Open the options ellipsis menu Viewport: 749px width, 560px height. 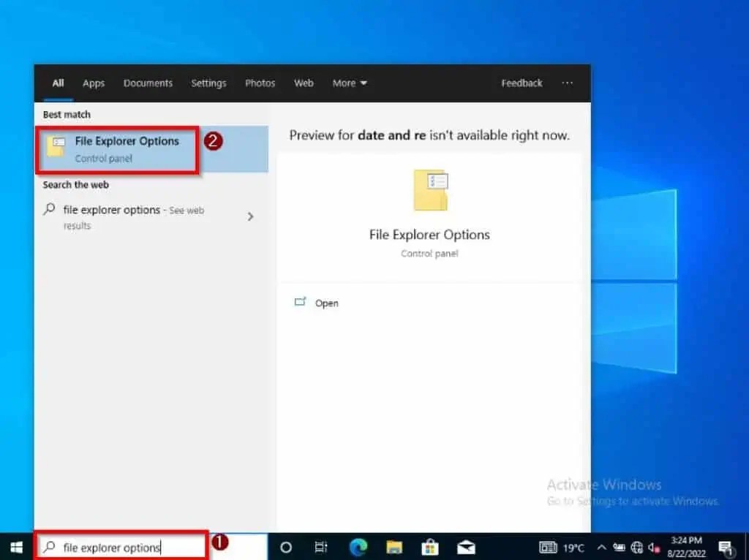tap(567, 83)
